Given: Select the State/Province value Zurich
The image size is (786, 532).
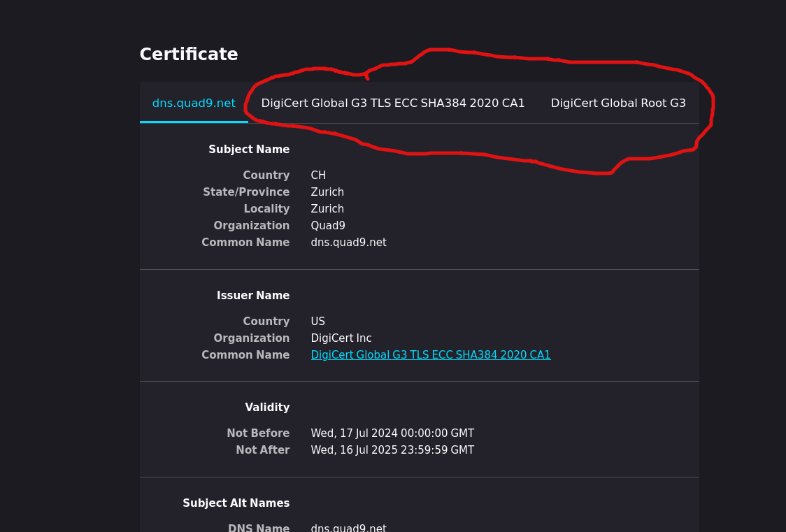Looking at the screenshot, I should point(327,192).
